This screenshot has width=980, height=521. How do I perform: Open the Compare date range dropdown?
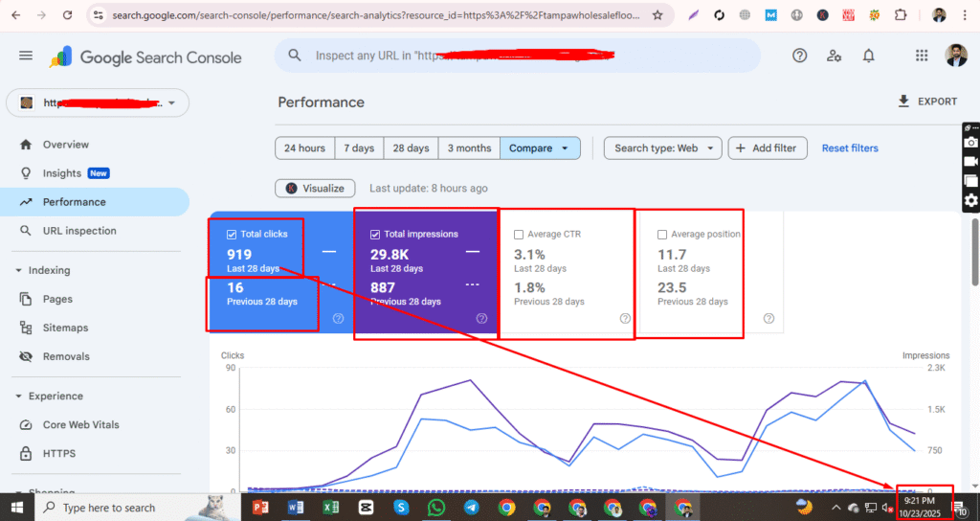[x=540, y=148]
